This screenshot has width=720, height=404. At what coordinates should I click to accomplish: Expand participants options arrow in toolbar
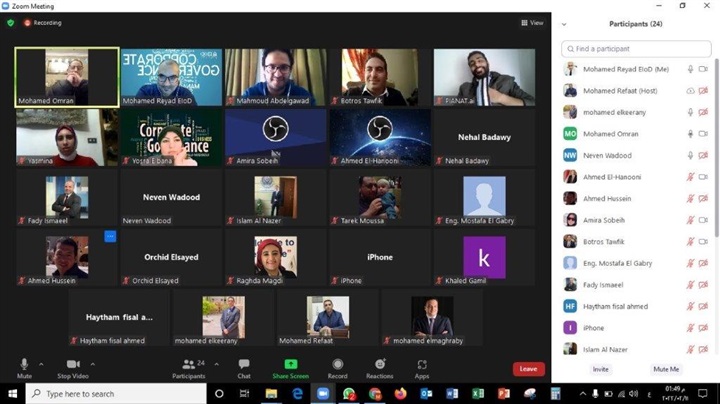[217, 365]
